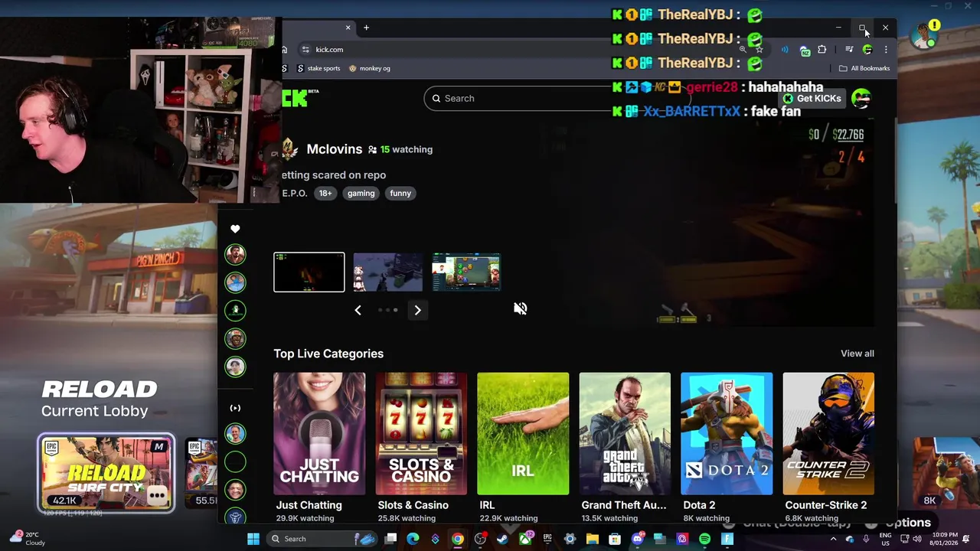Screen dimensions: 980x551
Task: Open the monkey og bookmark
Action: point(370,68)
